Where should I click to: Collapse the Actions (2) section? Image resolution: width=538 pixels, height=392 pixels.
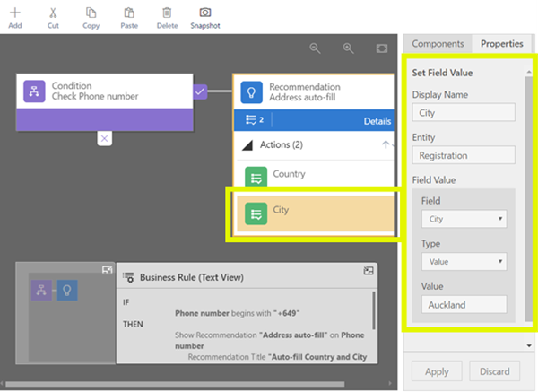pos(386,144)
